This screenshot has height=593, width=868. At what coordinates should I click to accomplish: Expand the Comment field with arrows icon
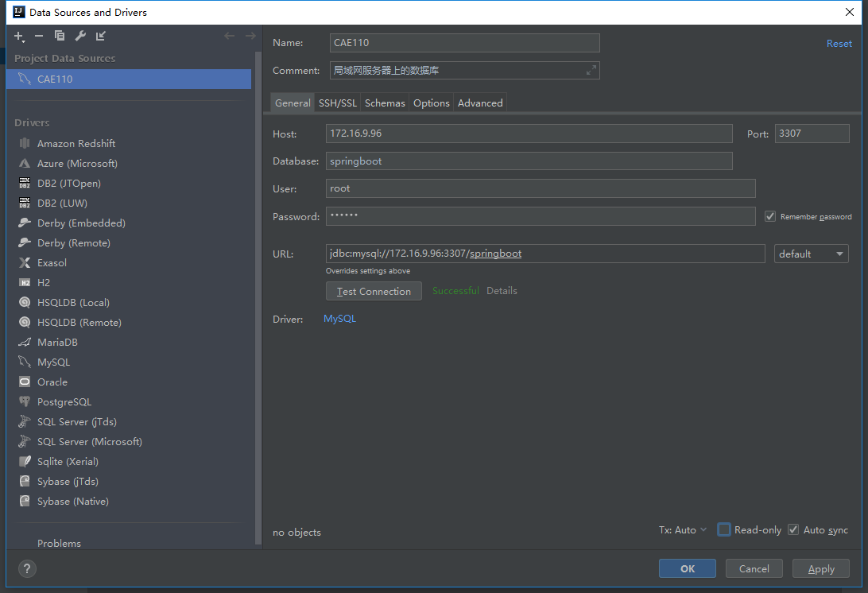click(x=591, y=70)
